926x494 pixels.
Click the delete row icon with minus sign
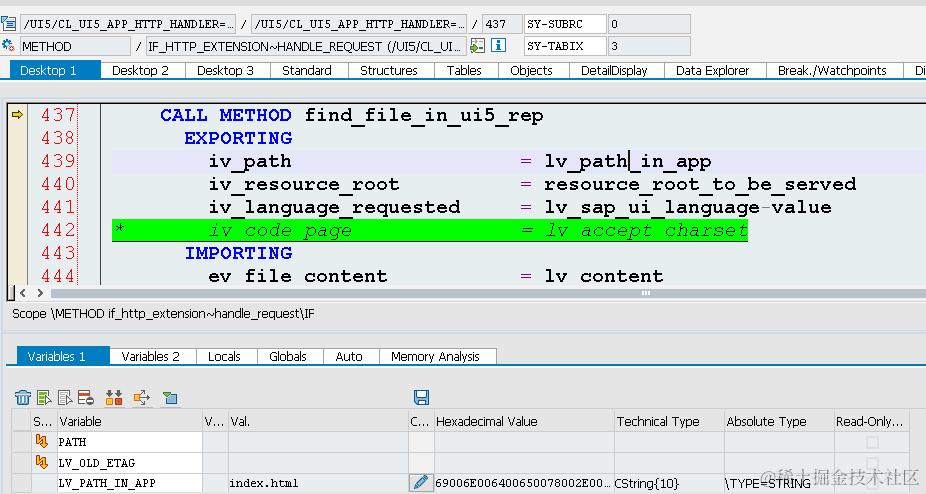pos(86,398)
